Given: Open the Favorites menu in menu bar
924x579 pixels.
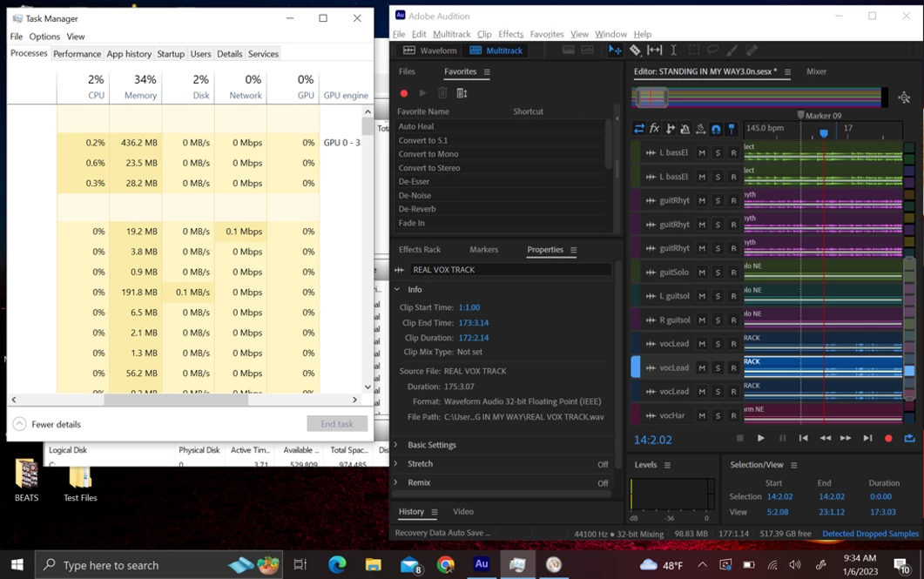Looking at the screenshot, I should 546,34.
